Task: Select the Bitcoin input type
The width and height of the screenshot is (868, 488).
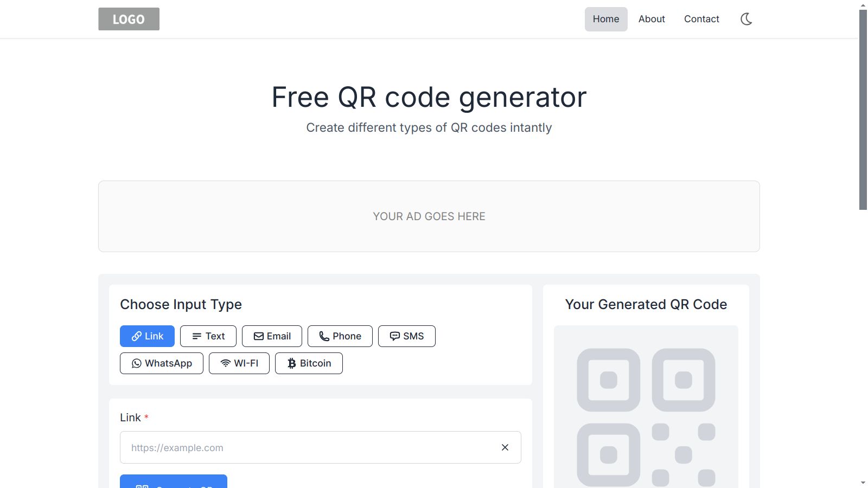Action: coord(309,363)
